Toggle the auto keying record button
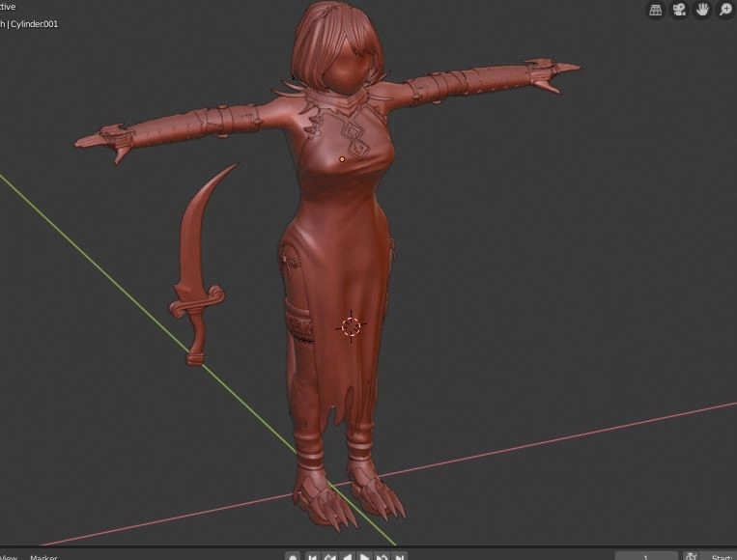Image resolution: width=737 pixels, height=560 pixels. click(293, 556)
